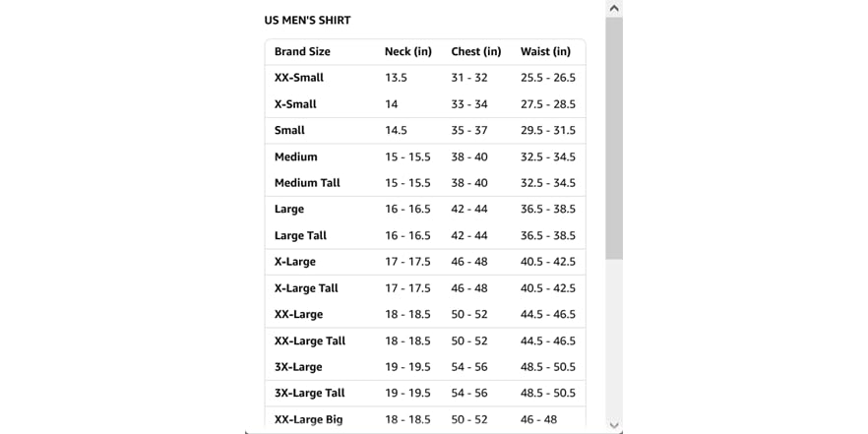Click the Waist (in) column header

tap(545, 52)
